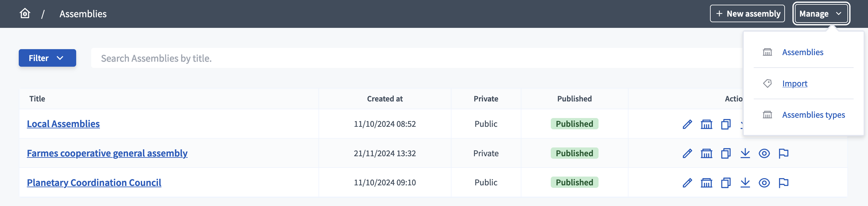Choose Assemblies types in the Manage menu

point(813,115)
